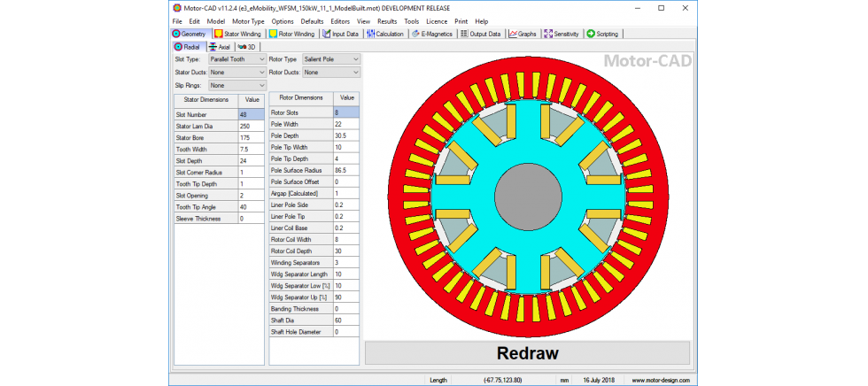
Task: Click the Rotor Dimensions column header
Action: (x=301, y=98)
